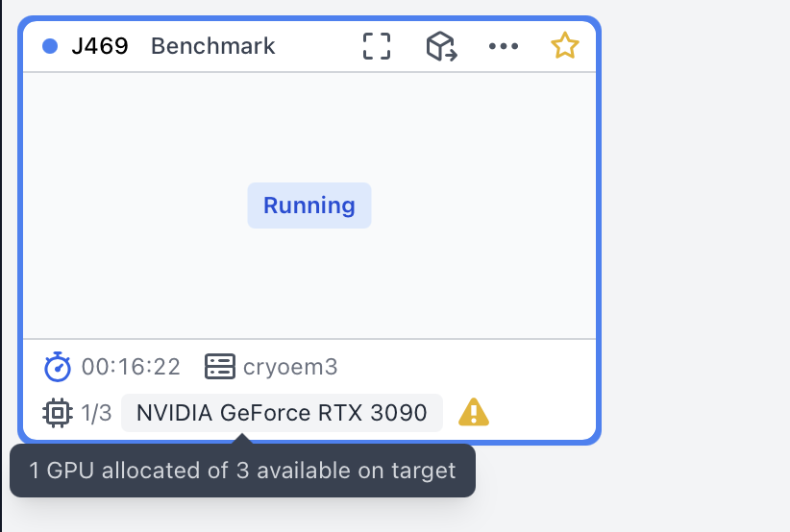Toggle the star favorite on job J469
The image size is (790, 532).
click(x=565, y=46)
